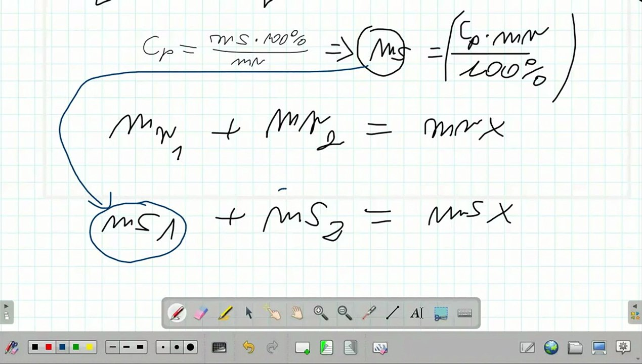Choose the arrow selection pointer
Screen dimensions: 642x364
point(249,313)
